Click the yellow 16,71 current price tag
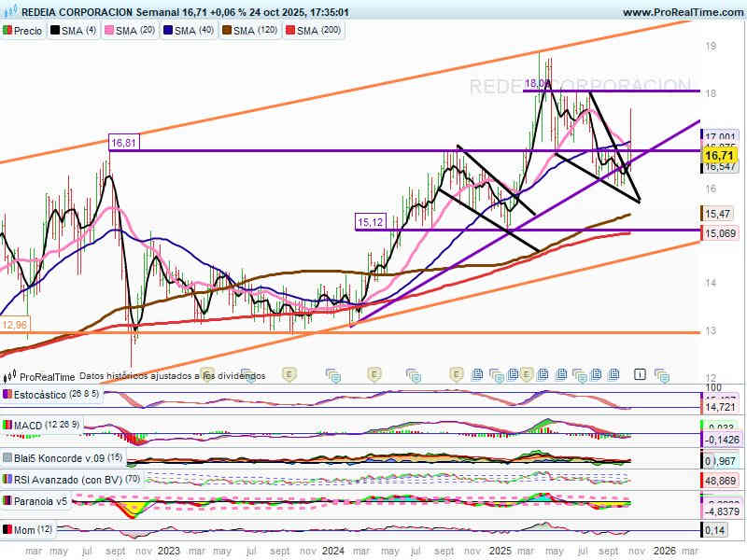Screen dimensions: 747x560 [x=719, y=155]
